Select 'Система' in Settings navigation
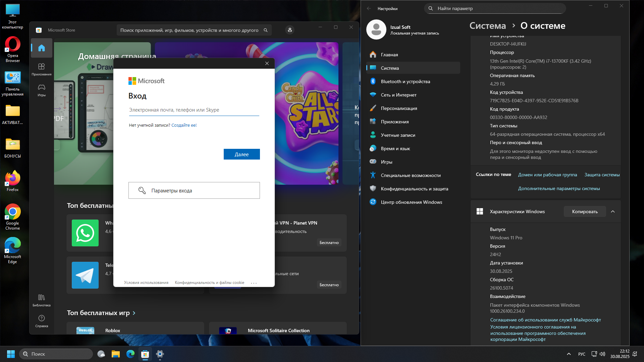The height and width of the screenshot is (362, 644). coord(413,68)
